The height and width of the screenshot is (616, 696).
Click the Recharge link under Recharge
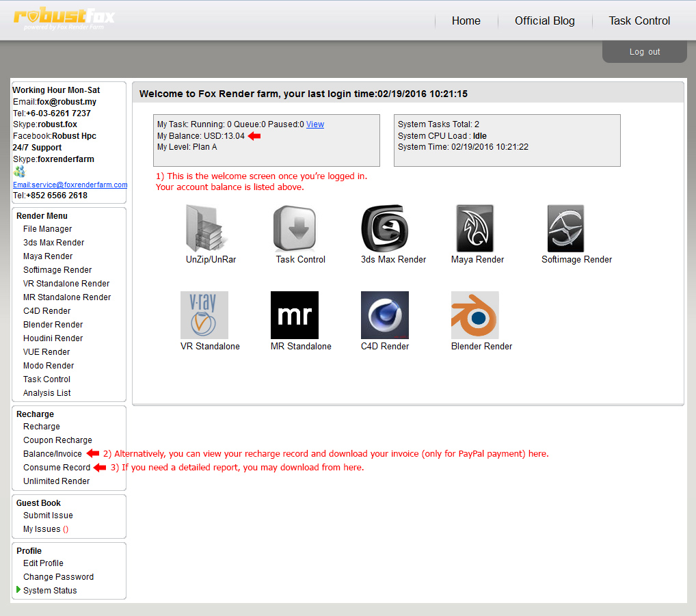tap(41, 427)
